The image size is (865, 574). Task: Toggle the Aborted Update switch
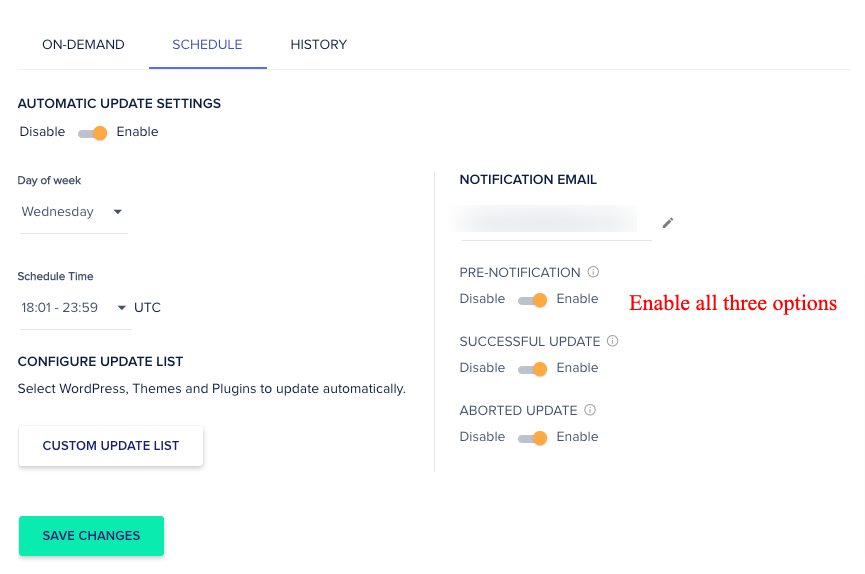click(532, 438)
